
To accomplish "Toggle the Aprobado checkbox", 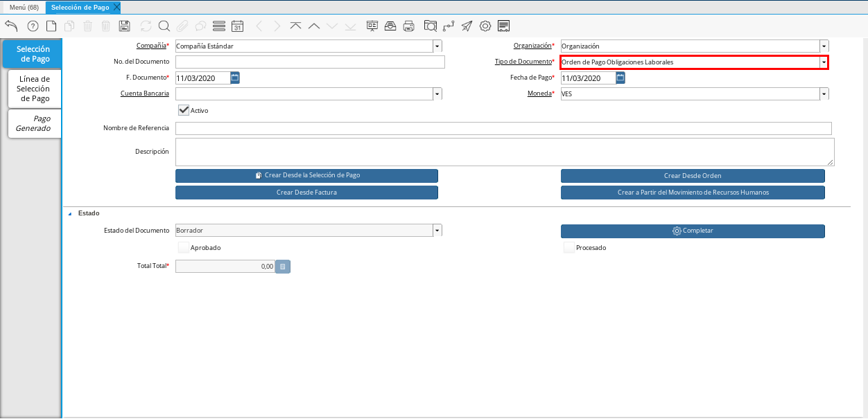I will tap(184, 247).
